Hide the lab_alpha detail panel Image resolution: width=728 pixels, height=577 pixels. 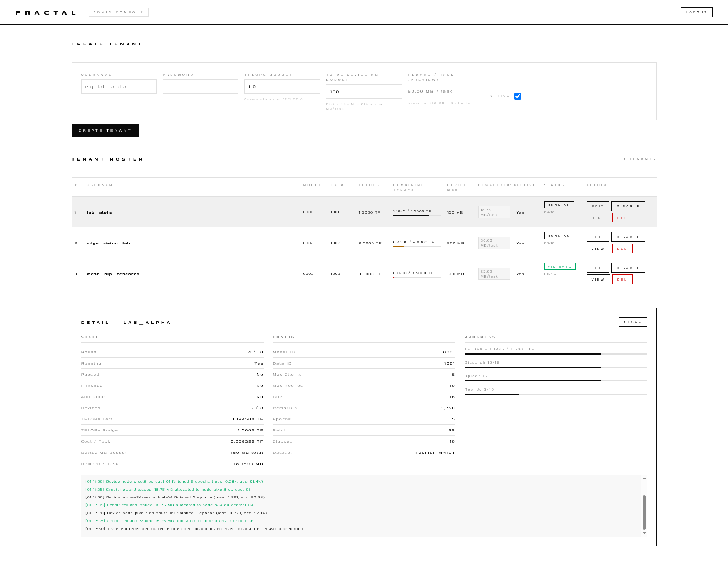tap(598, 218)
